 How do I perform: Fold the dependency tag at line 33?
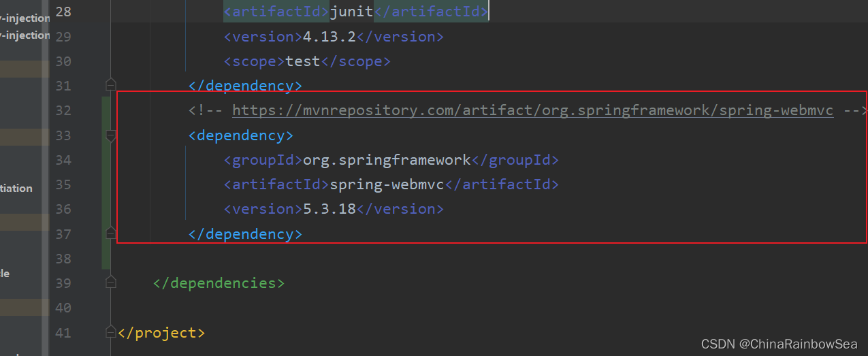[x=110, y=135]
